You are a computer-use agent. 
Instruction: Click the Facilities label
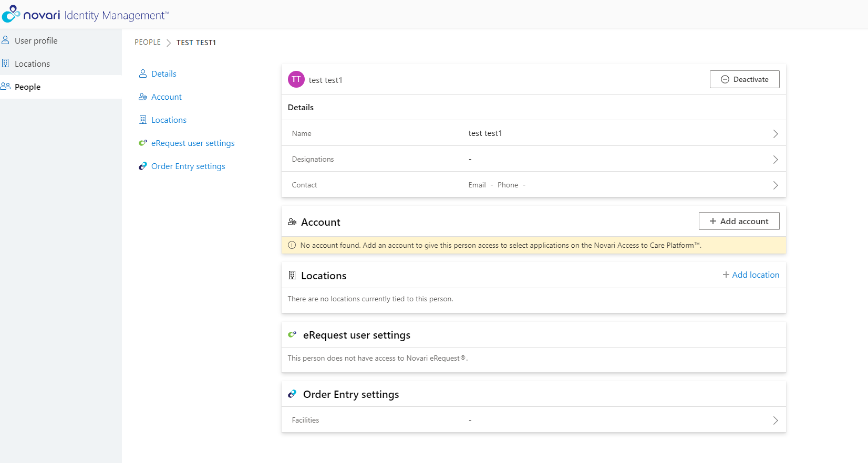tap(305, 420)
